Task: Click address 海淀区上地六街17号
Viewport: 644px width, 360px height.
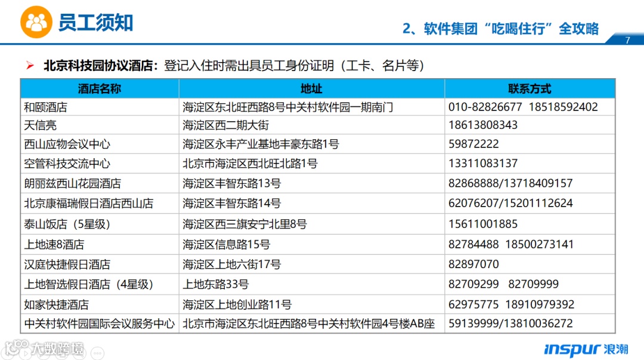Action: 231,264
